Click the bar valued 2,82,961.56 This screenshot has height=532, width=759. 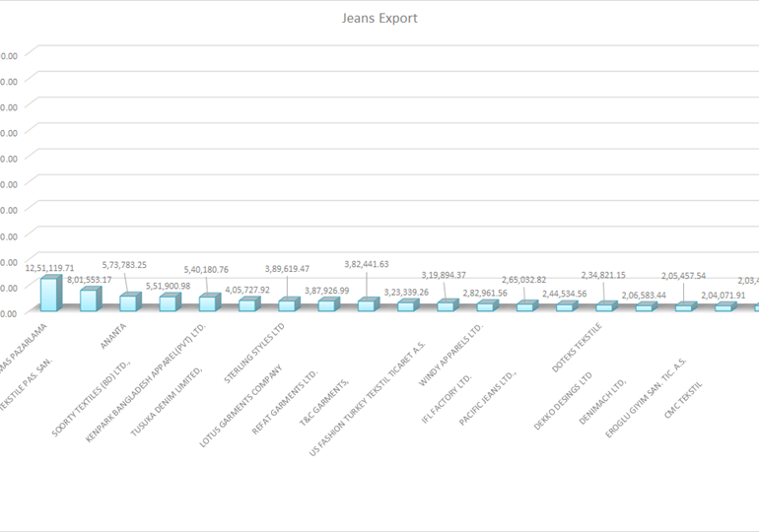pyautogui.click(x=487, y=305)
